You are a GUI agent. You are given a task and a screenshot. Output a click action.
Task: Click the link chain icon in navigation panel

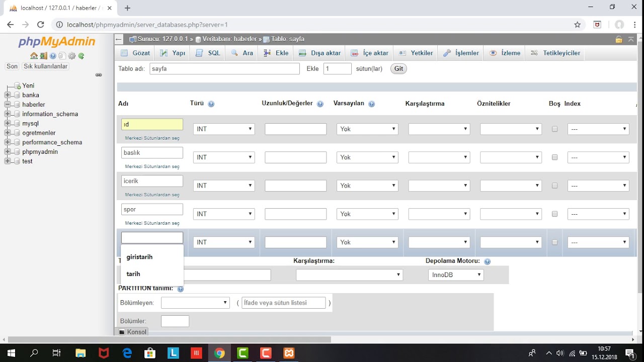(99, 75)
